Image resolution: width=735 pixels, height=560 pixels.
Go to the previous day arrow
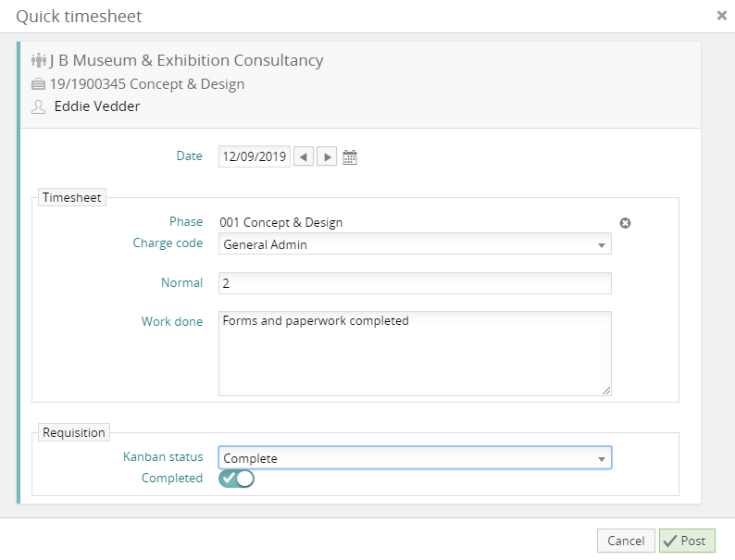303,157
